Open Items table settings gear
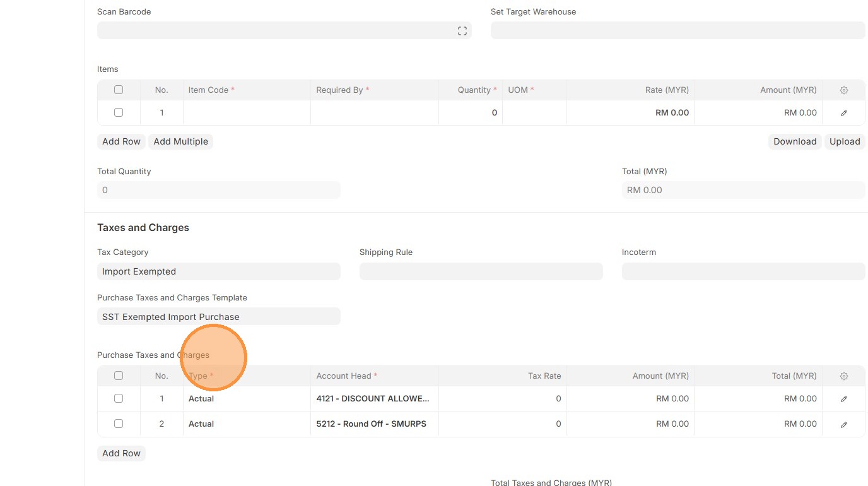 [x=843, y=90]
